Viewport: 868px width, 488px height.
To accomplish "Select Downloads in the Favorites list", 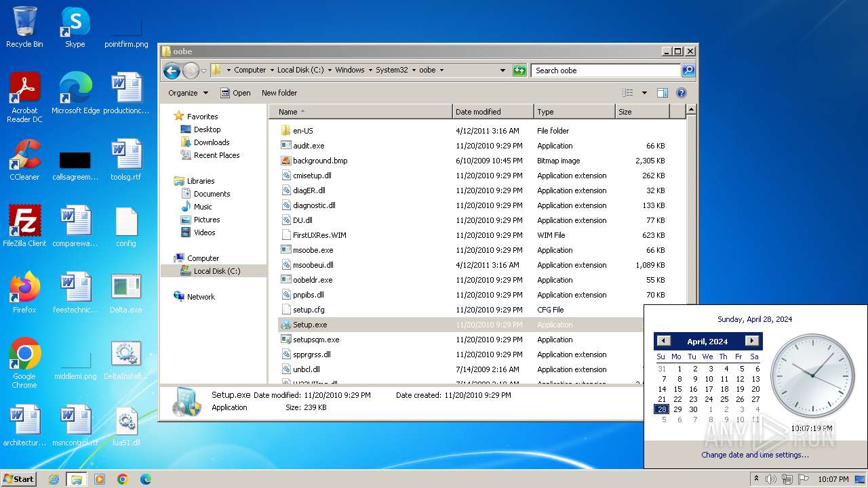I will [212, 142].
